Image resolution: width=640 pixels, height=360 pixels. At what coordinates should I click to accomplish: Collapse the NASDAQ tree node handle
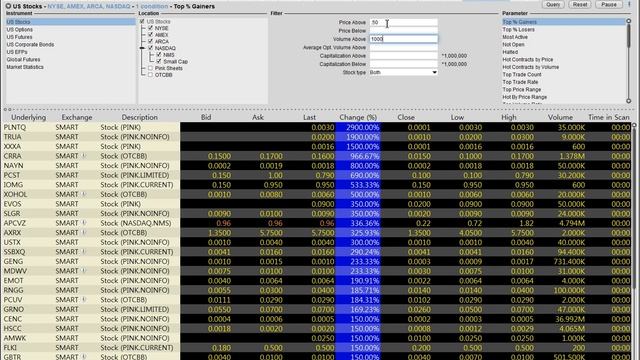pyautogui.click(x=142, y=48)
